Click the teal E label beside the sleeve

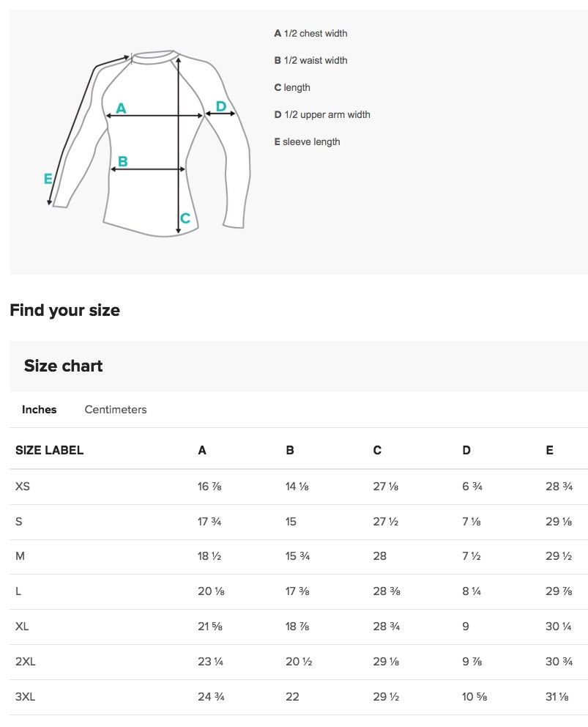[x=48, y=178]
